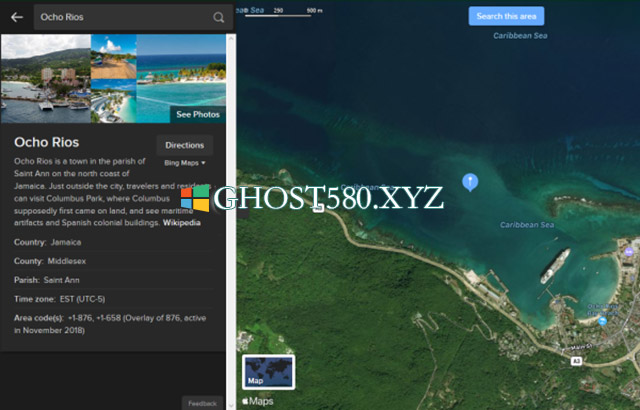Viewport: 640px width, 410px height.
Task: Expand the Bing Maps dropdown
Action: click(184, 163)
